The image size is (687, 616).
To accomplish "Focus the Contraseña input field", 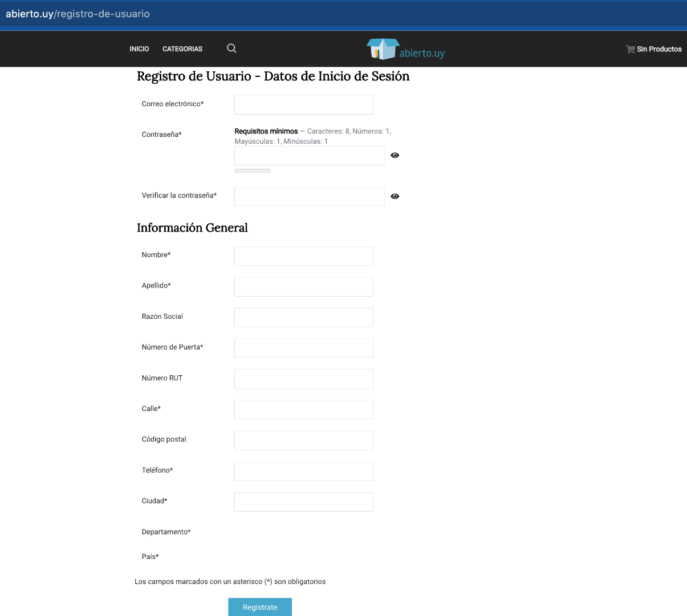I will pos(310,156).
